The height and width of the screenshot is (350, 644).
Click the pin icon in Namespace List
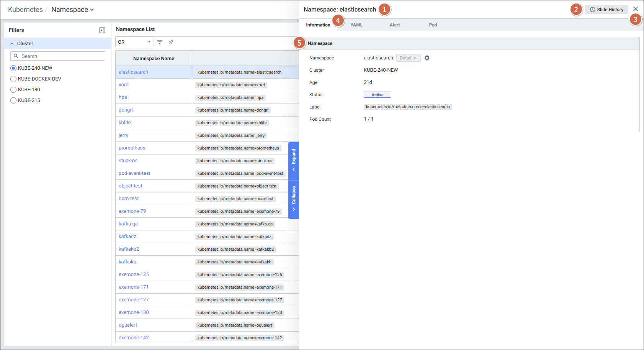coord(171,42)
